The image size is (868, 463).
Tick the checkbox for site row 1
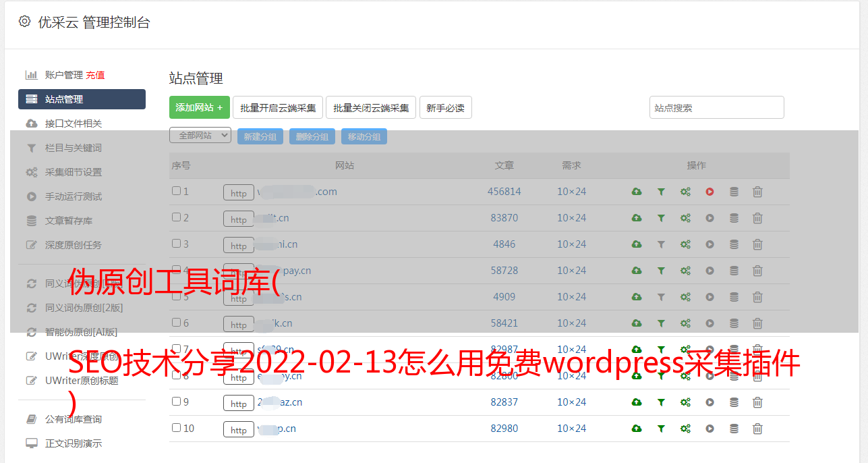point(176,191)
